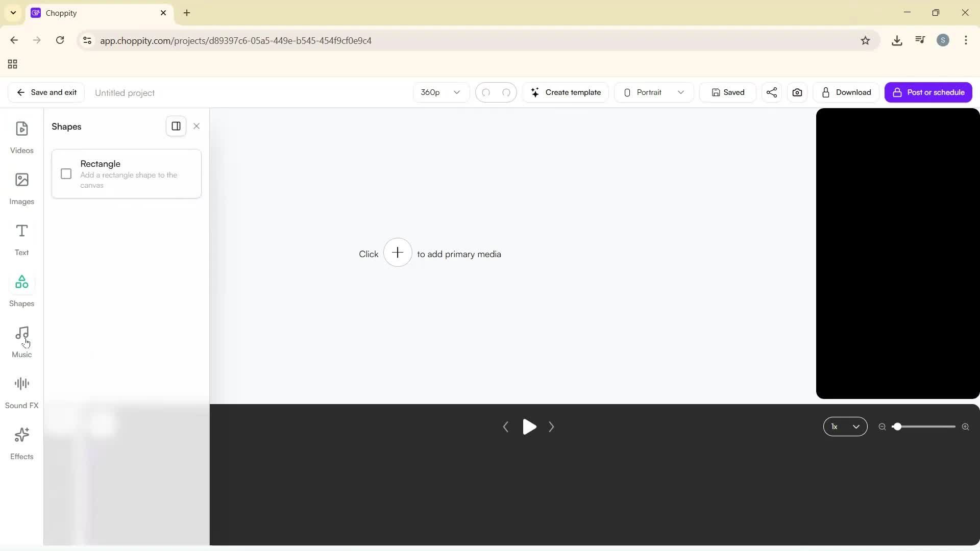Open the Sound FX panel
Viewport: 980px width, 551px height.
click(x=21, y=391)
